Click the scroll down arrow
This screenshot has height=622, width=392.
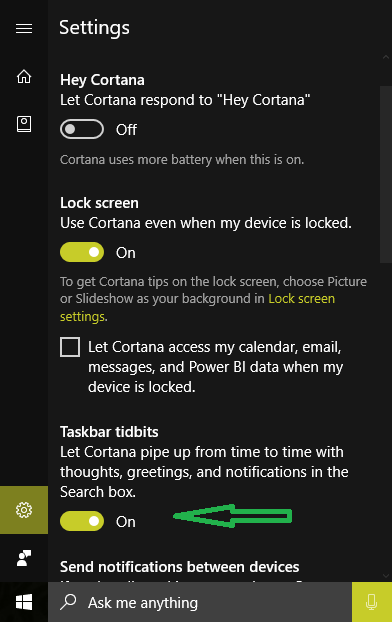tap(386, 576)
